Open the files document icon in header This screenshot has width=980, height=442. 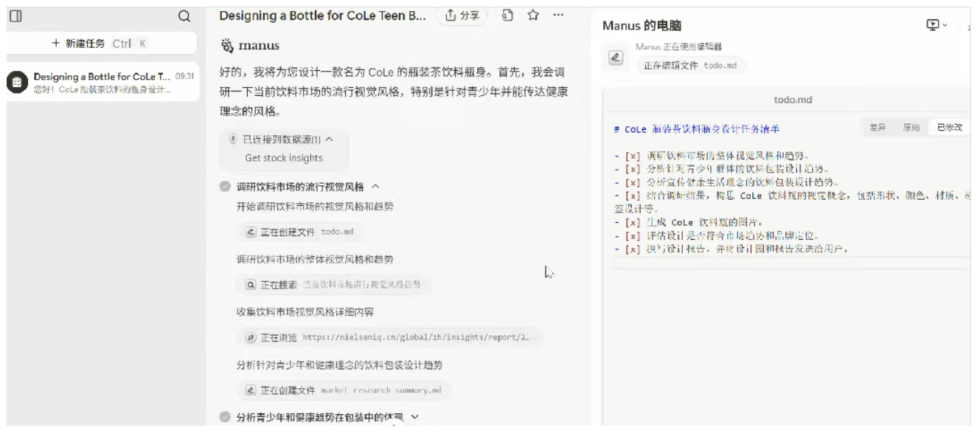pyautogui.click(x=507, y=15)
